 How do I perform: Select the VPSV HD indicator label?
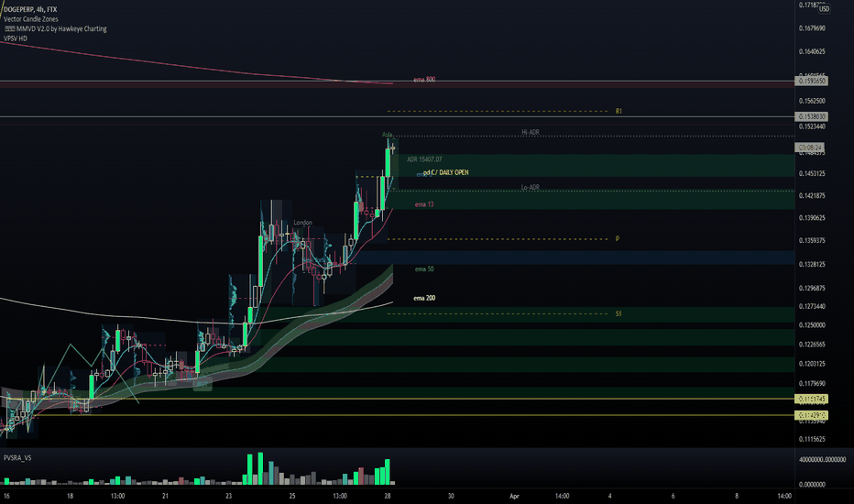[x=16, y=38]
